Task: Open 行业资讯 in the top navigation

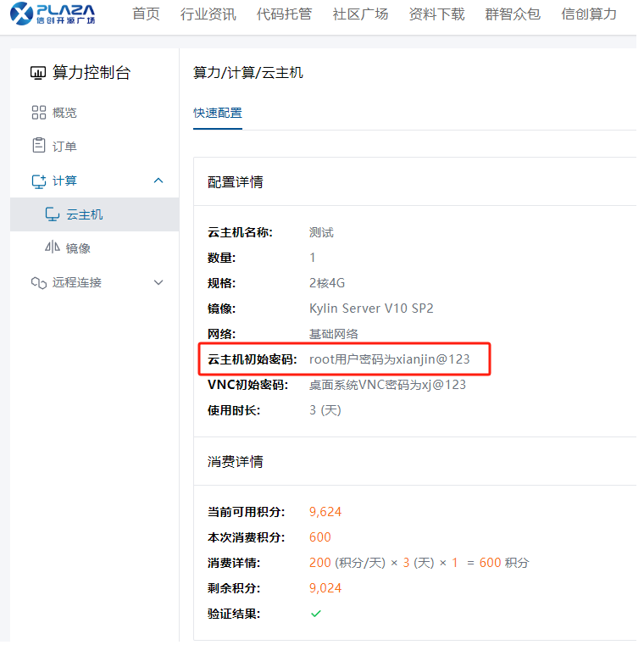Action: coord(208,14)
